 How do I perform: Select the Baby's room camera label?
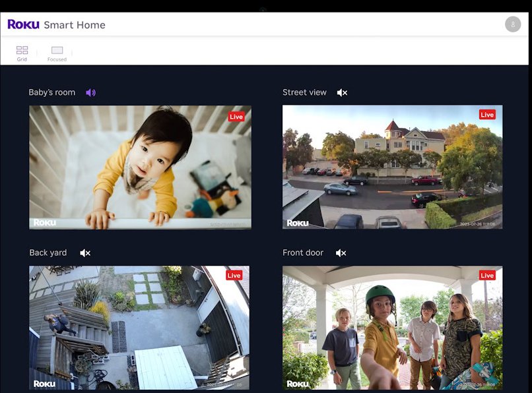click(52, 92)
